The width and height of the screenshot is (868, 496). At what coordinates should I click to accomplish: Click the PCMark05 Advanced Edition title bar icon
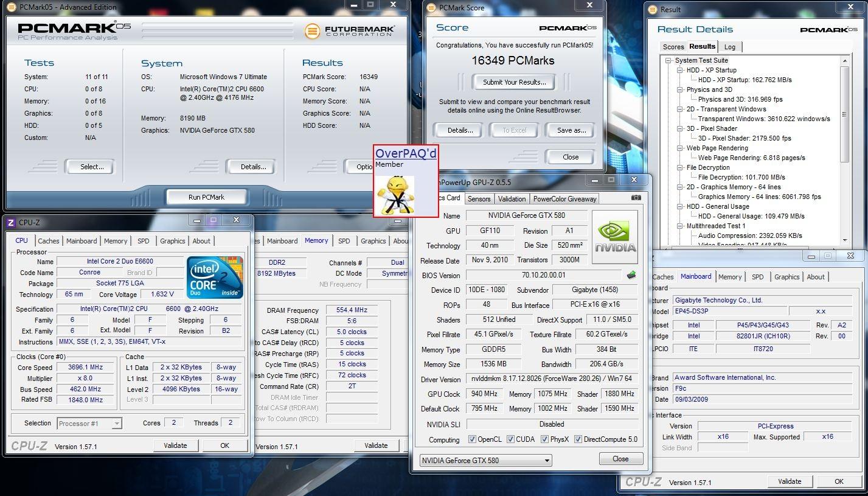tap(12, 7)
